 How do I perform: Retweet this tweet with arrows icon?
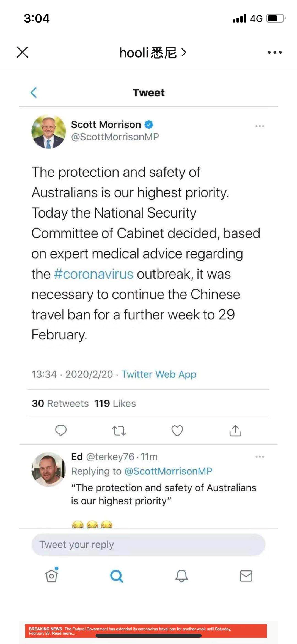(119, 431)
